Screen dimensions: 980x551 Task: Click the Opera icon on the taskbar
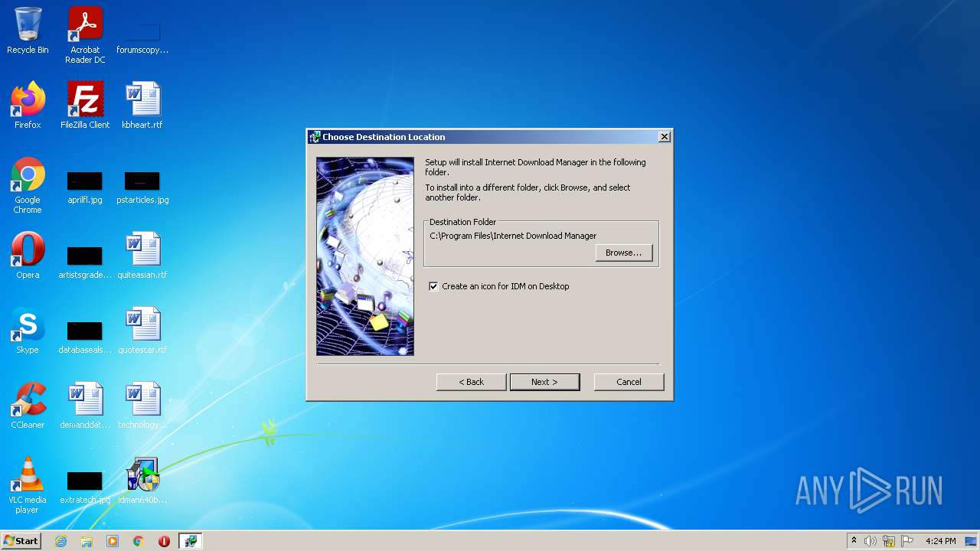pyautogui.click(x=164, y=541)
